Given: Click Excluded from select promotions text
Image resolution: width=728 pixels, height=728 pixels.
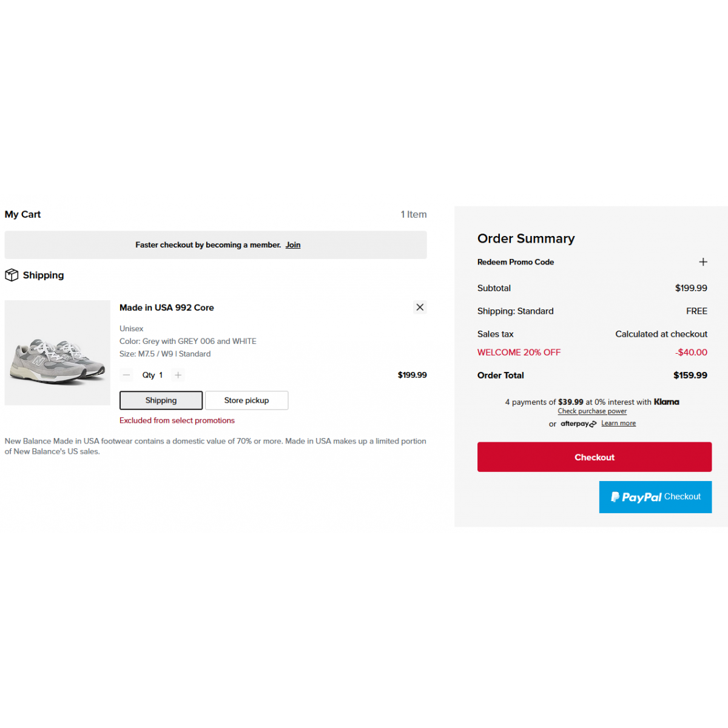Looking at the screenshot, I should coord(177,420).
